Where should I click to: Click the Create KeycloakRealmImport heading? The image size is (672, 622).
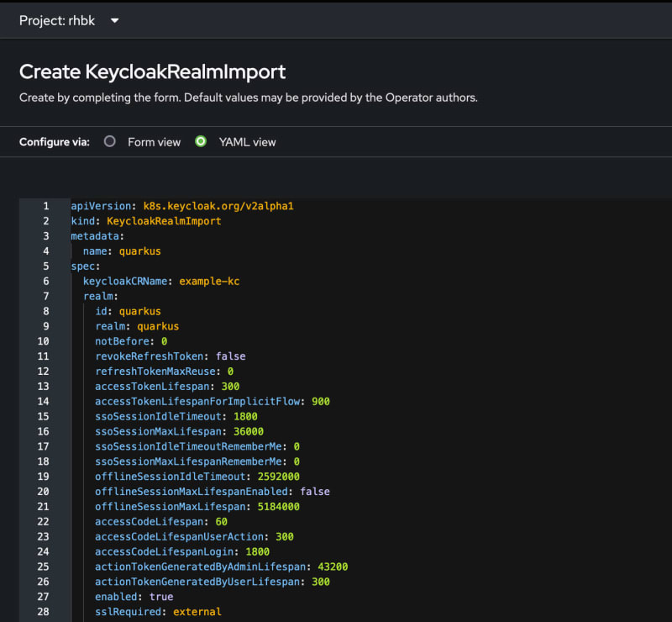(152, 71)
